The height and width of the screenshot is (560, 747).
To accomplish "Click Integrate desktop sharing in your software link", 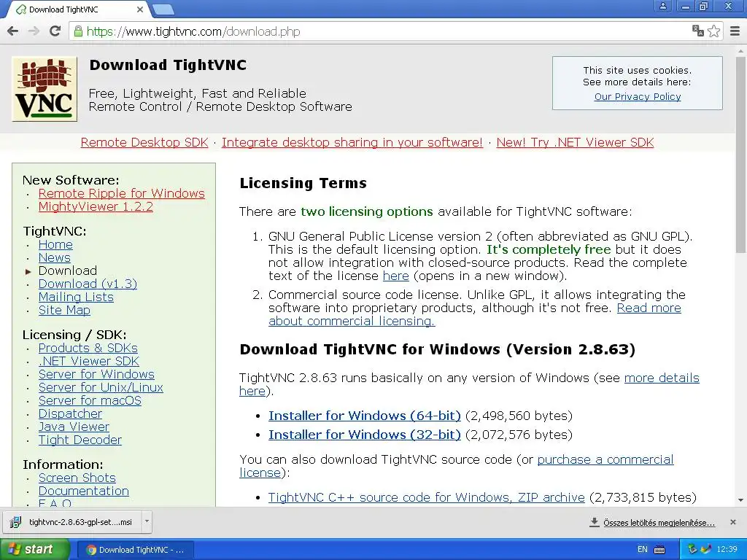I will pyautogui.click(x=352, y=142).
